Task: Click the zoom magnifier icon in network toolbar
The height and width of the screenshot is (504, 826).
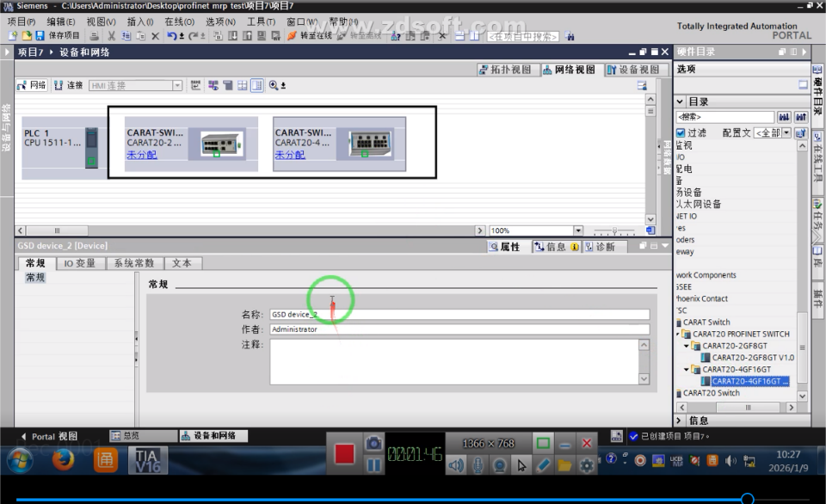Action: tap(274, 85)
